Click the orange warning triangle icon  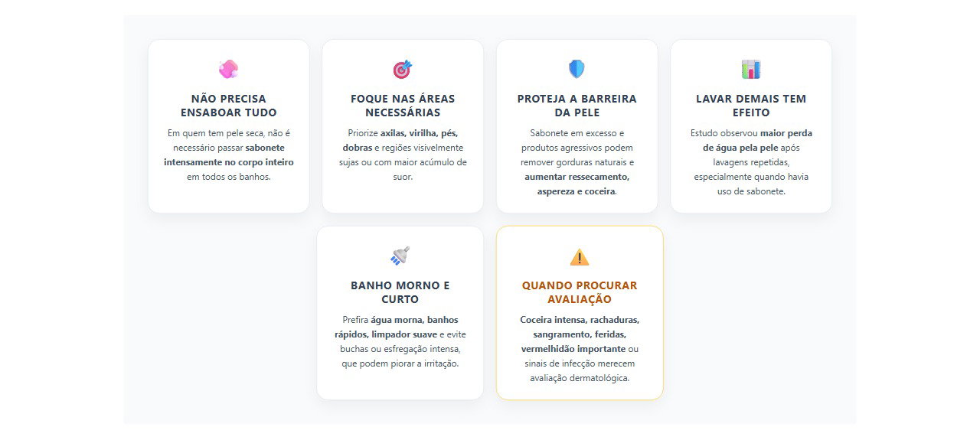[x=580, y=257]
